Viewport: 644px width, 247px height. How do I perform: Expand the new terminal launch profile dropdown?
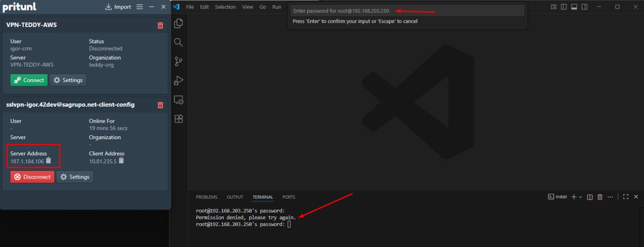click(580, 197)
